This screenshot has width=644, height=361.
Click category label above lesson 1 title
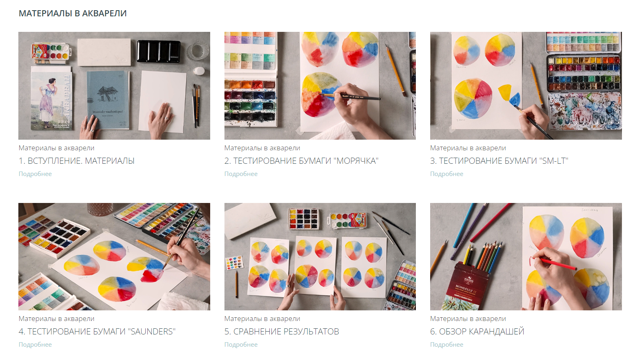point(56,148)
